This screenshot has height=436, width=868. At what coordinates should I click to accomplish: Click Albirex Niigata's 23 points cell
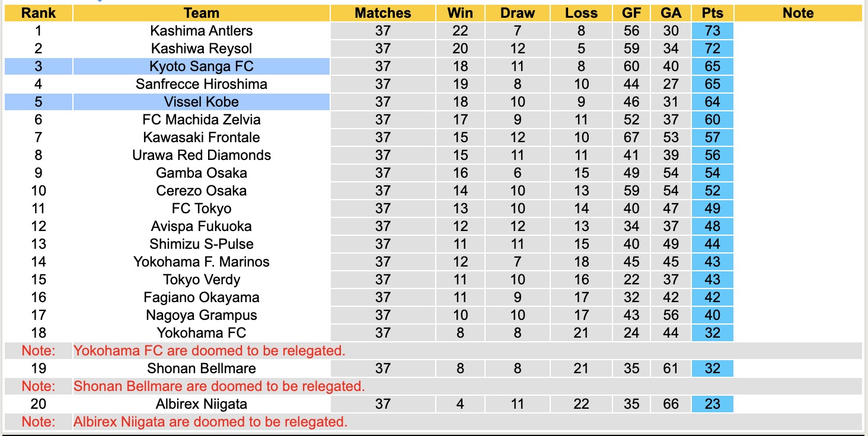point(712,404)
